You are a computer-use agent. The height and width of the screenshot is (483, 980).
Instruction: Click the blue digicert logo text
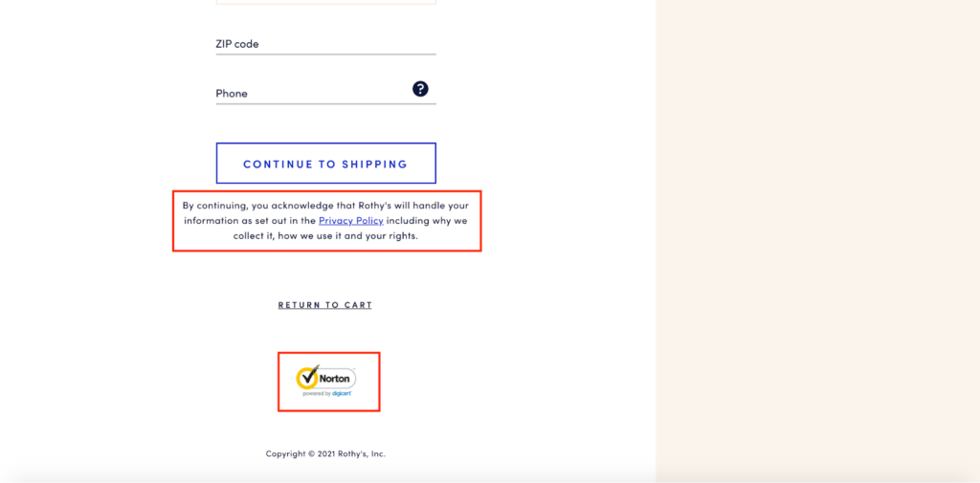click(342, 394)
